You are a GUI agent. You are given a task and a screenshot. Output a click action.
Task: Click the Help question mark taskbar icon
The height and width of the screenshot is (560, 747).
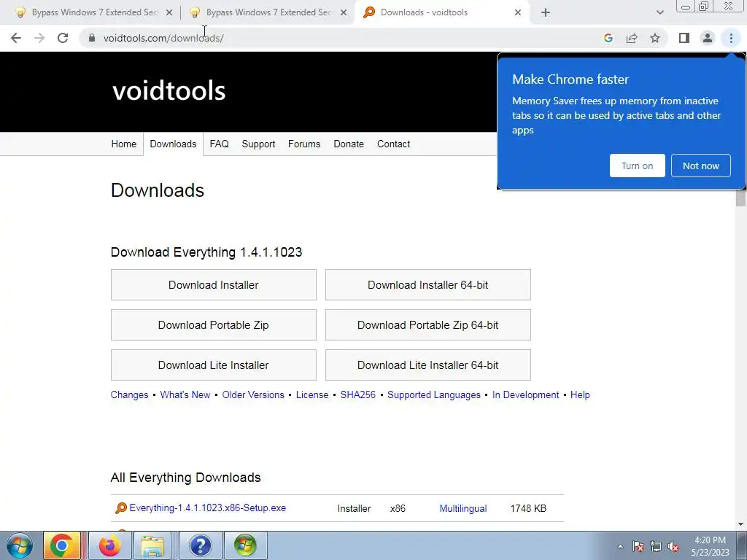200,545
